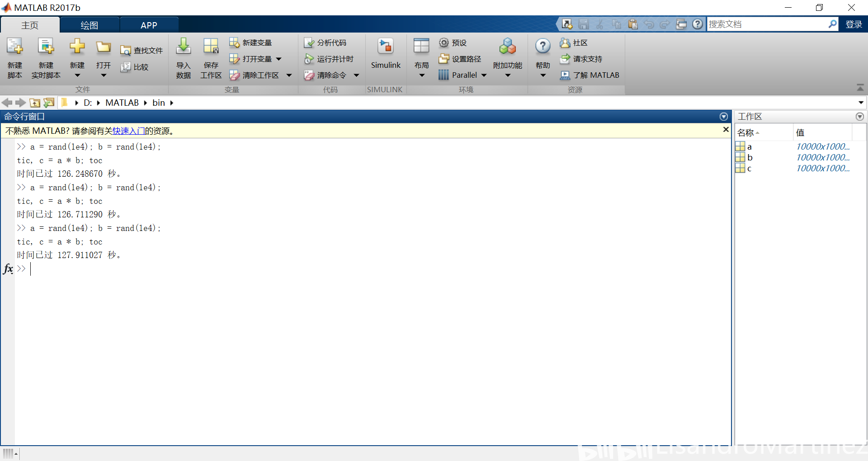Expand the Help (帮助) dropdown arrow

pos(542,75)
